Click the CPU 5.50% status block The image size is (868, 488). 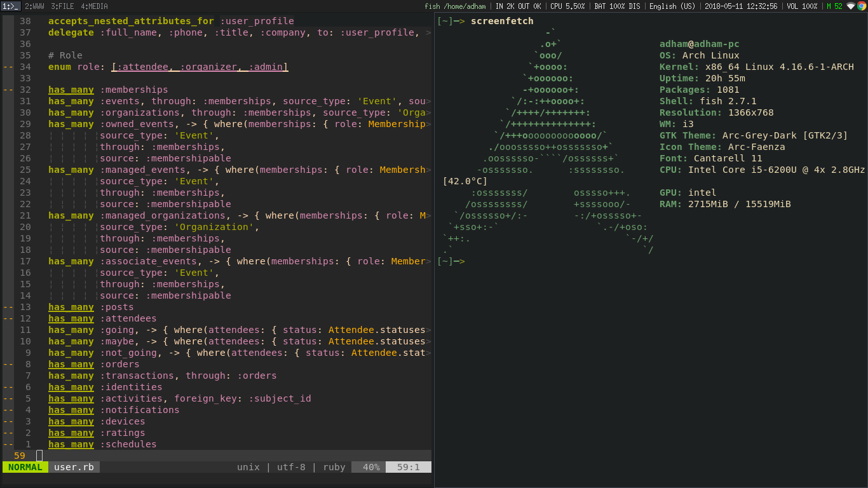567,6
